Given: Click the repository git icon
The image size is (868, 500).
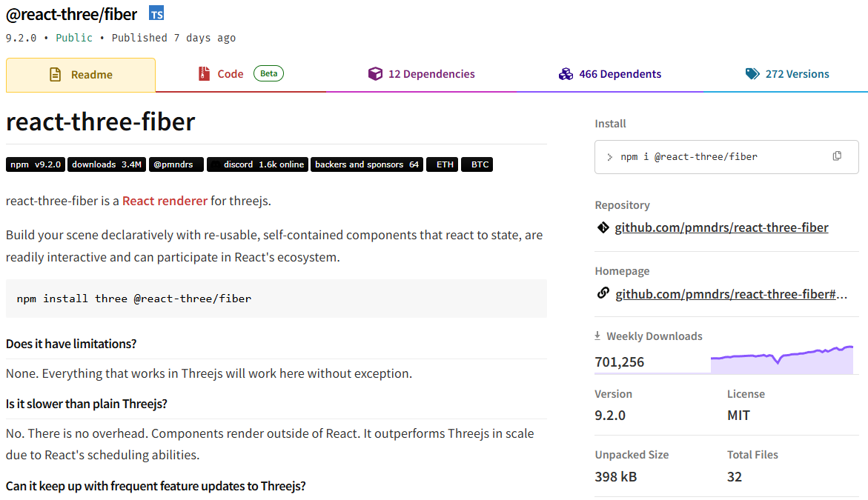Looking at the screenshot, I should point(603,227).
